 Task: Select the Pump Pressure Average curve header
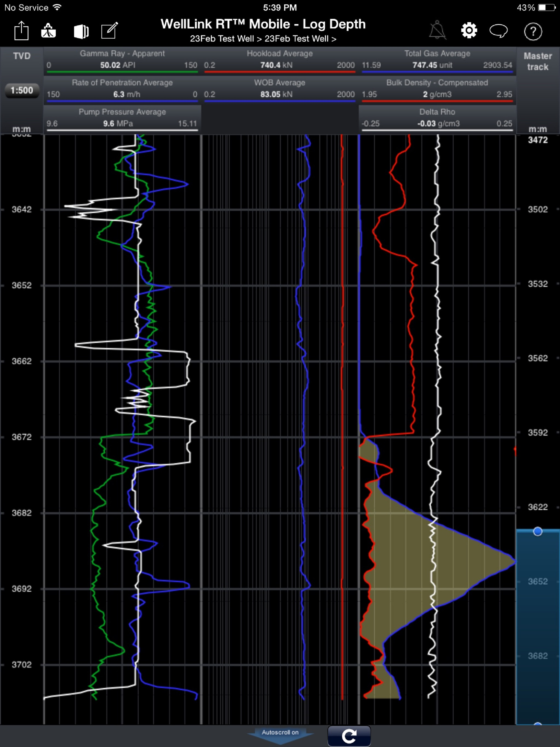(122, 118)
